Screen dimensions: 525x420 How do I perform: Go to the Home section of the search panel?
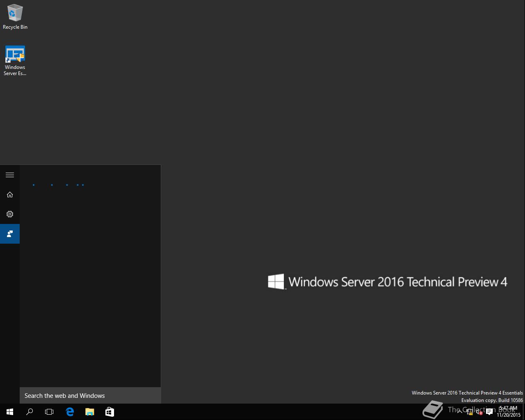(10, 194)
